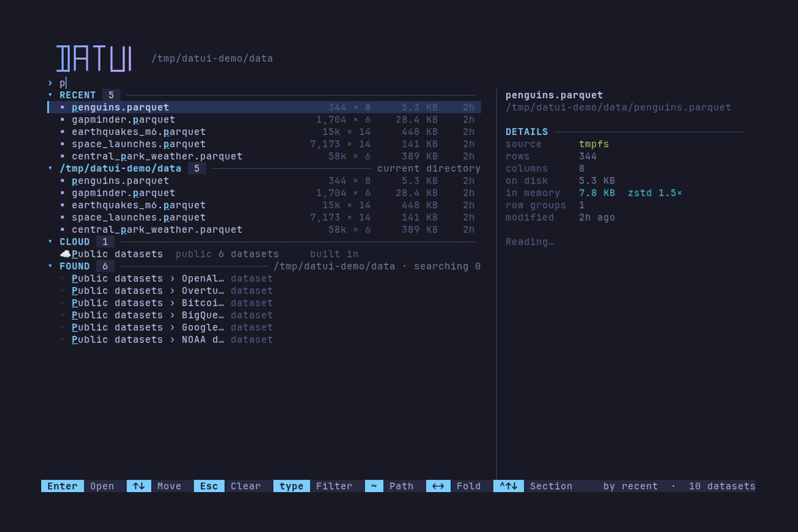Click 'public 6 datasets' text in CLOUD row
This screenshot has width=798, height=532.
point(227,254)
